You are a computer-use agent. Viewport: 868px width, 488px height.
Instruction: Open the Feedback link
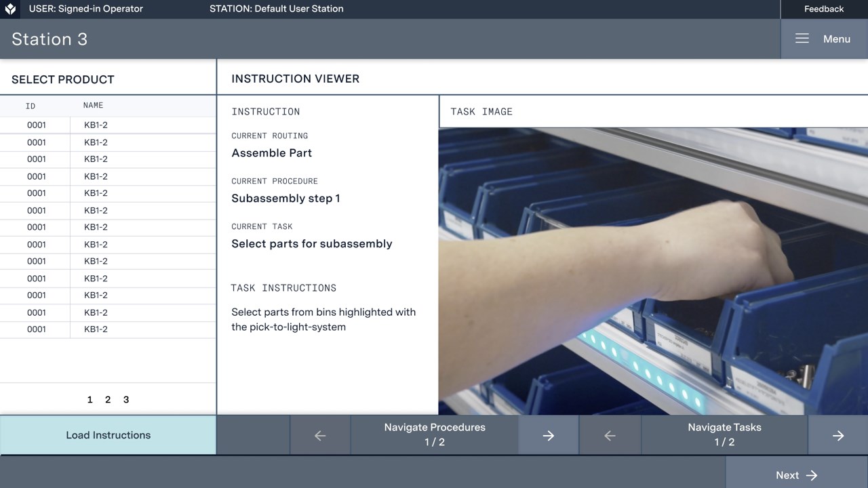pos(824,9)
